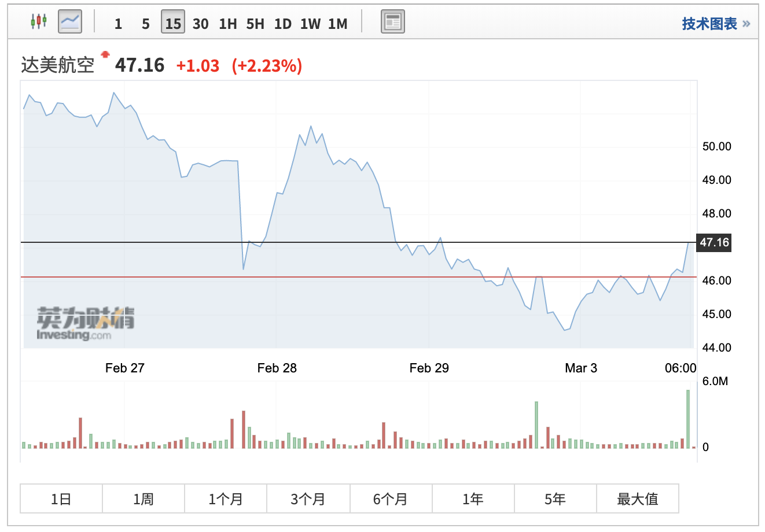Click the red up arrow beside 达美航空
Image resolution: width=765 pixels, height=532 pixels.
[x=105, y=55]
